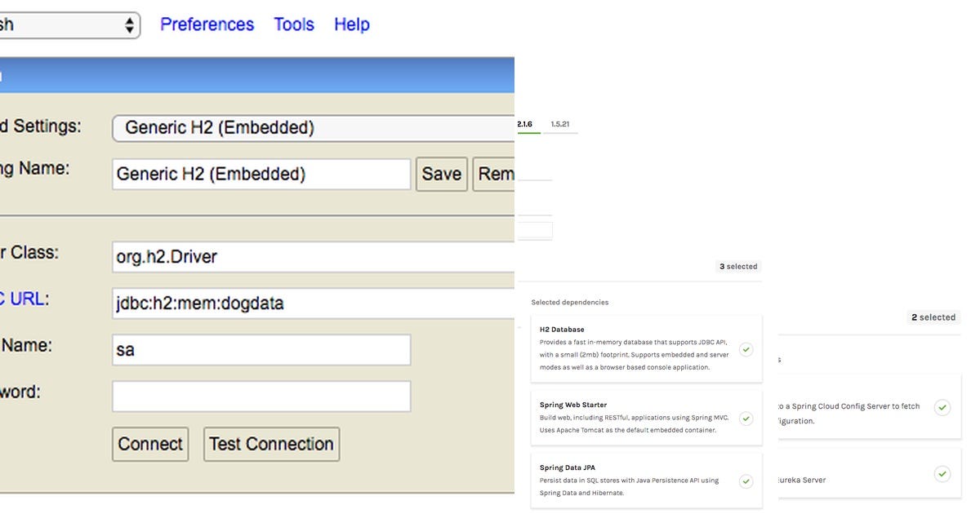The image size is (980, 514).
Task: Click the JDBC URL field jdbc:h2:mem:dogdata
Action: click(x=314, y=303)
